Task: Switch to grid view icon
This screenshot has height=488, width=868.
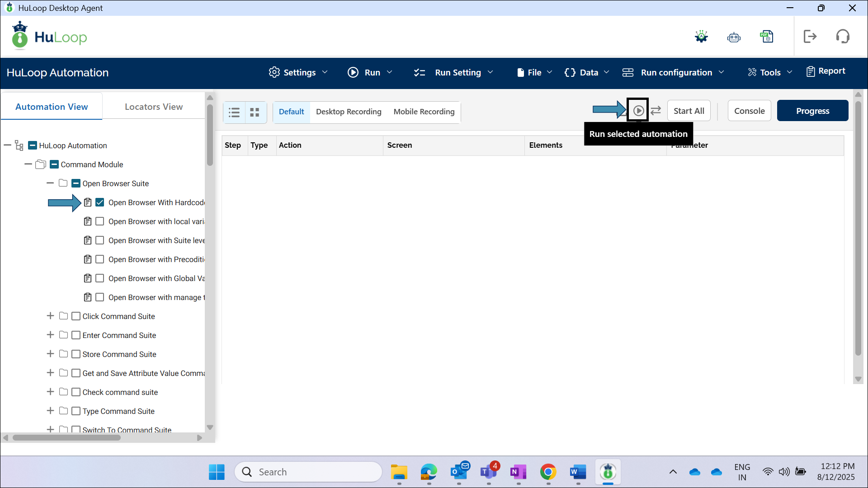Action: pyautogui.click(x=255, y=112)
